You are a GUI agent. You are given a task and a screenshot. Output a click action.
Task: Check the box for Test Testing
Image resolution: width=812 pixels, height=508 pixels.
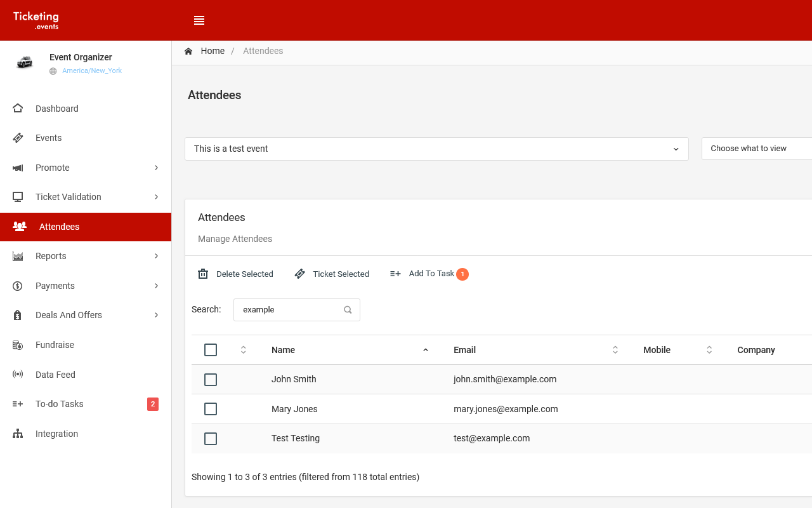[x=211, y=439]
